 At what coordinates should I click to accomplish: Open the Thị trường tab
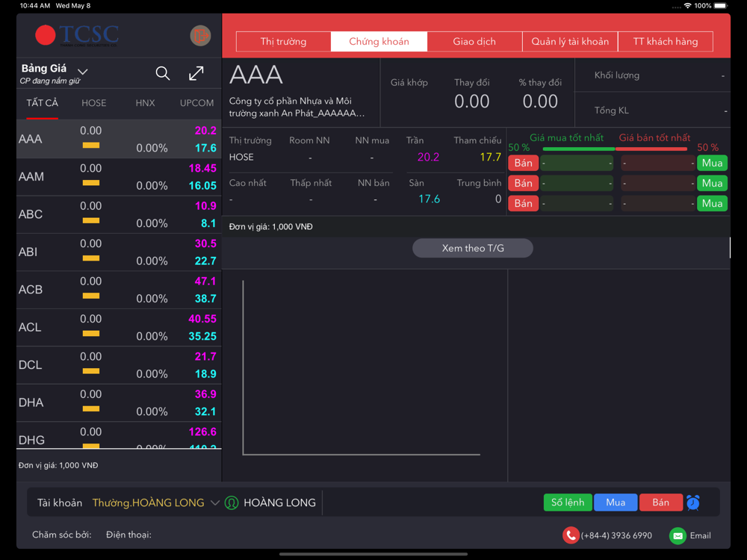283,41
